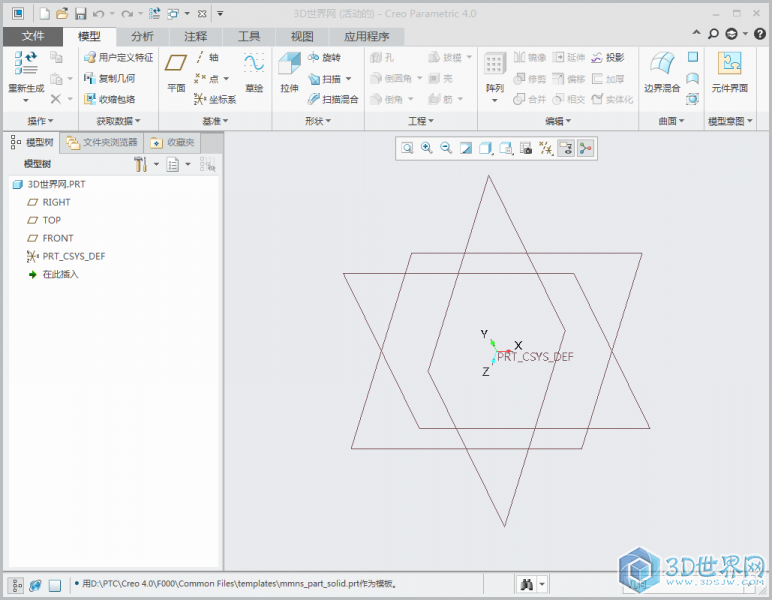Click the Undo icon
This screenshot has height=600, width=772.
98,14
